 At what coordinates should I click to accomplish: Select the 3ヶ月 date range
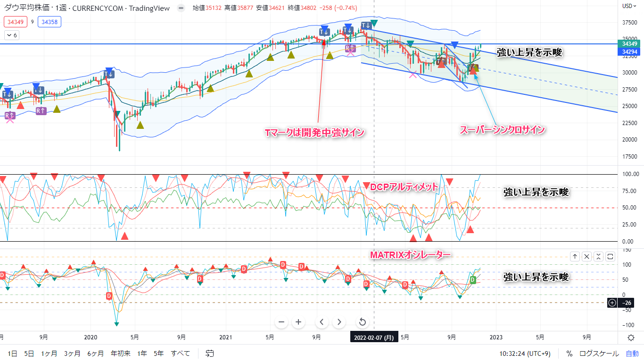(72, 354)
